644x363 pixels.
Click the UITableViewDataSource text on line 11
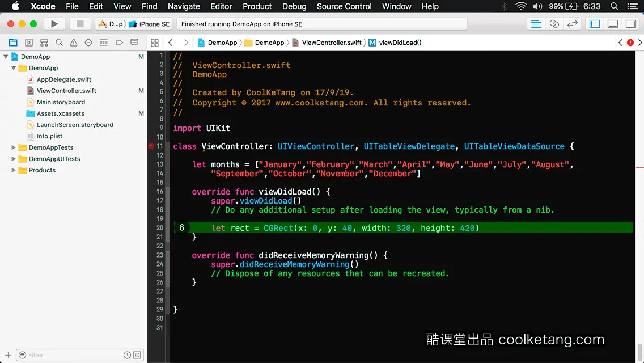(x=514, y=146)
